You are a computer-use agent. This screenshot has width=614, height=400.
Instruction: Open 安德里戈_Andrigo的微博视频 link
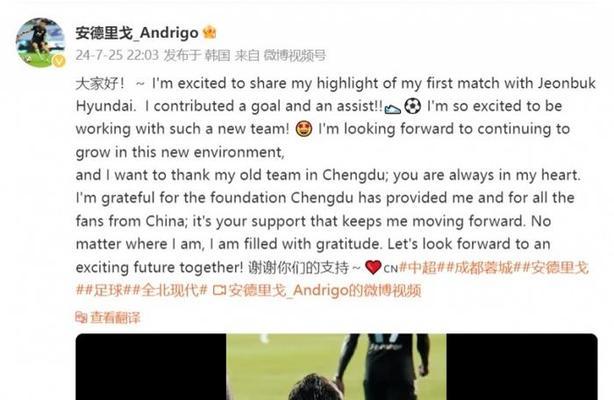pyautogui.click(x=325, y=290)
